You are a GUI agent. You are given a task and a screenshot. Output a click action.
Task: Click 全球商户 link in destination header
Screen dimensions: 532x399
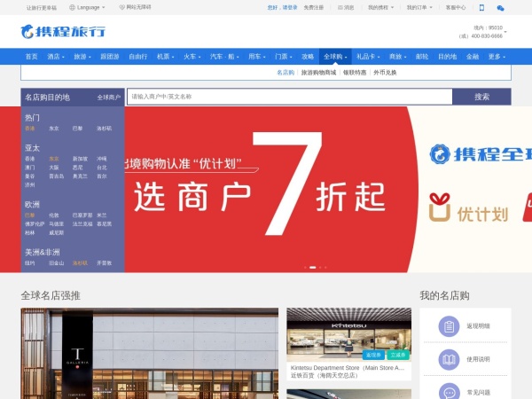coord(109,98)
